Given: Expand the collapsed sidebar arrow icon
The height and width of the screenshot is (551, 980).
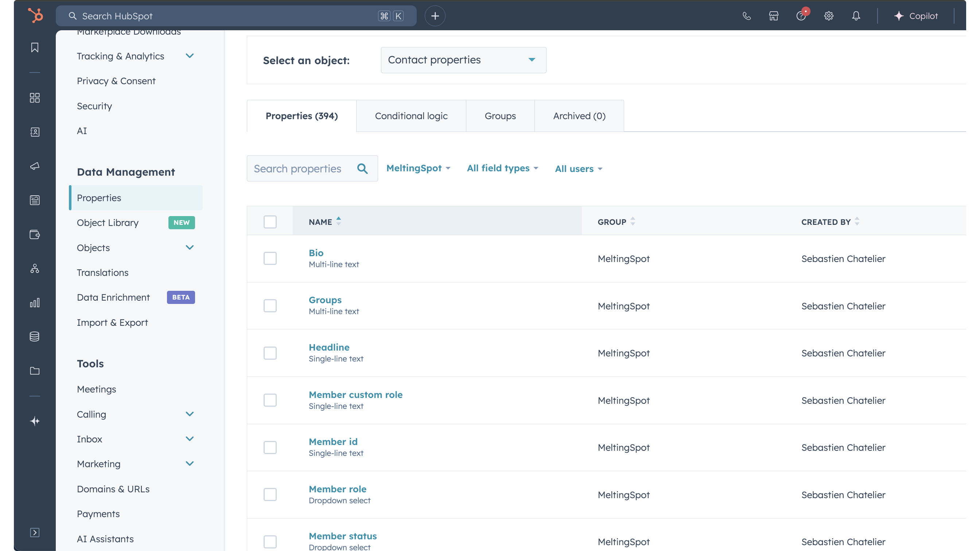Looking at the screenshot, I should pyautogui.click(x=35, y=532).
